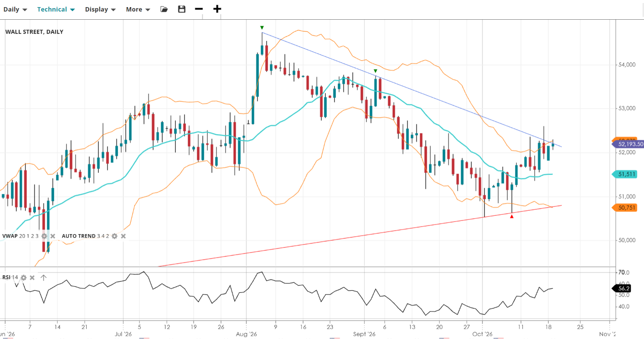Screen dimensions: 644x339
Task: Select the green down-arrow marker in early September
Action: [x=375, y=71]
